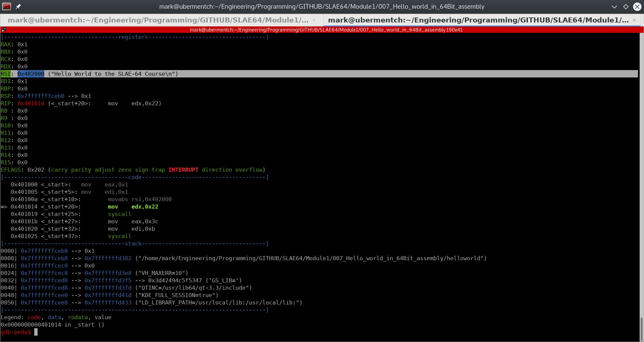The image size is (644, 342).
Task: Click the RCX register label
Action: coord(6,59)
